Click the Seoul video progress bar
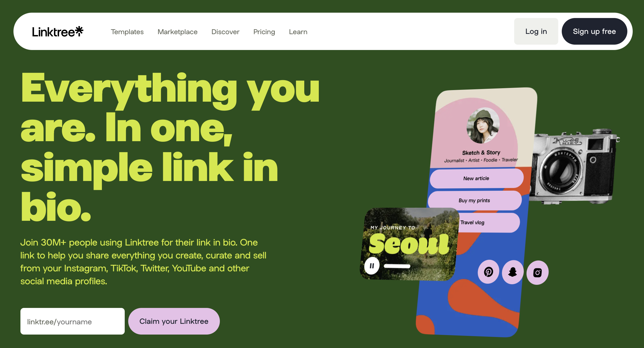 (397, 266)
